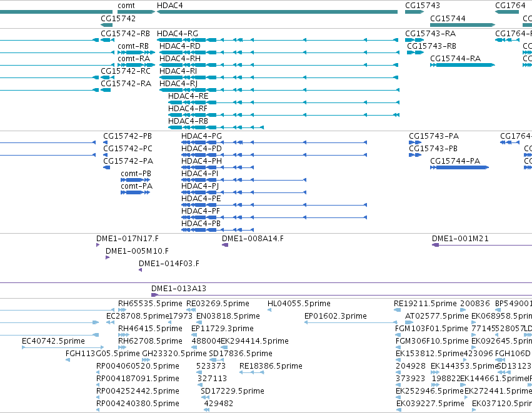Screen dimensions: 532x413
Task: Select the EK039227.5prime EST label
Action: (x=430, y=404)
